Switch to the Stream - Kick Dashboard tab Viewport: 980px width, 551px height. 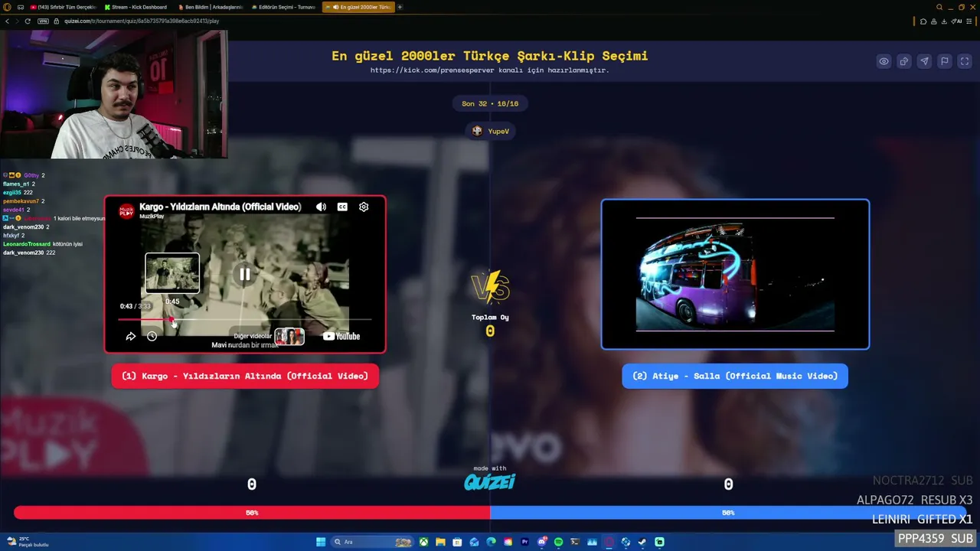(136, 7)
